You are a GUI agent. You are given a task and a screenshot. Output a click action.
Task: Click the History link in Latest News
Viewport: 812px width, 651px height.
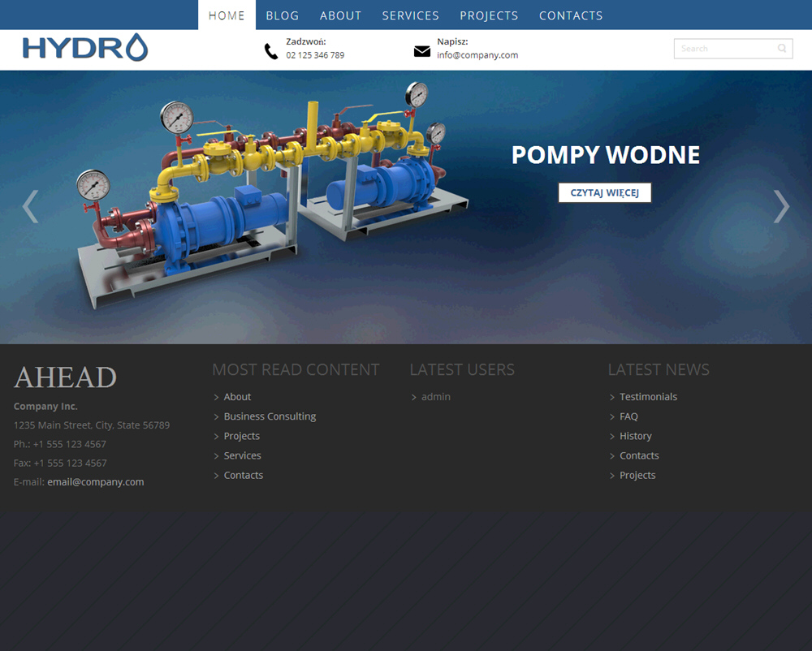point(635,436)
